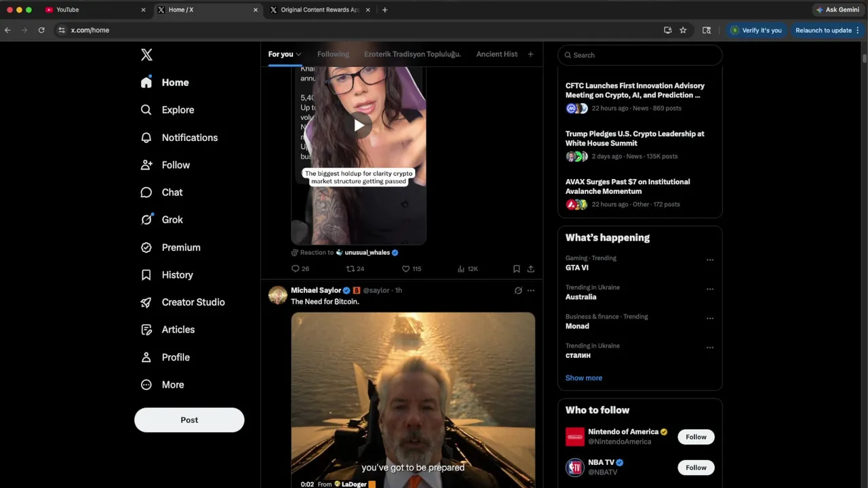Open the Monad trending topic

[x=577, y=326]
